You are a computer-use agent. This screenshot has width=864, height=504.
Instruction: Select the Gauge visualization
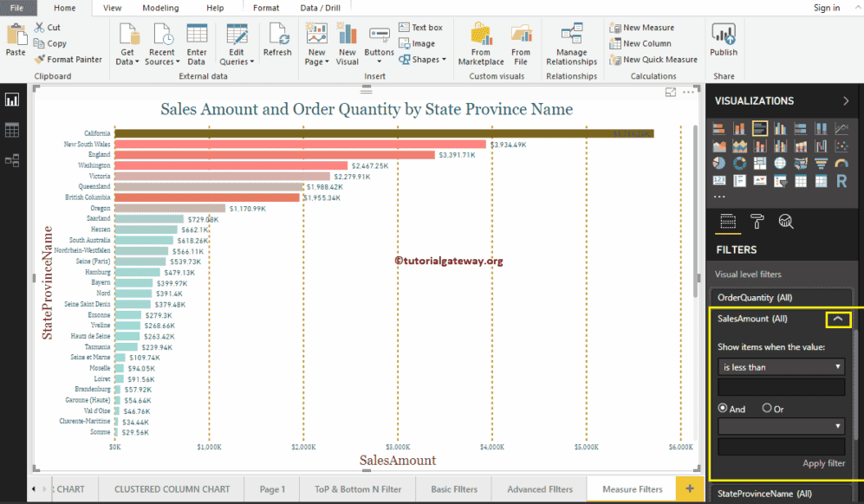click(841, 163)
